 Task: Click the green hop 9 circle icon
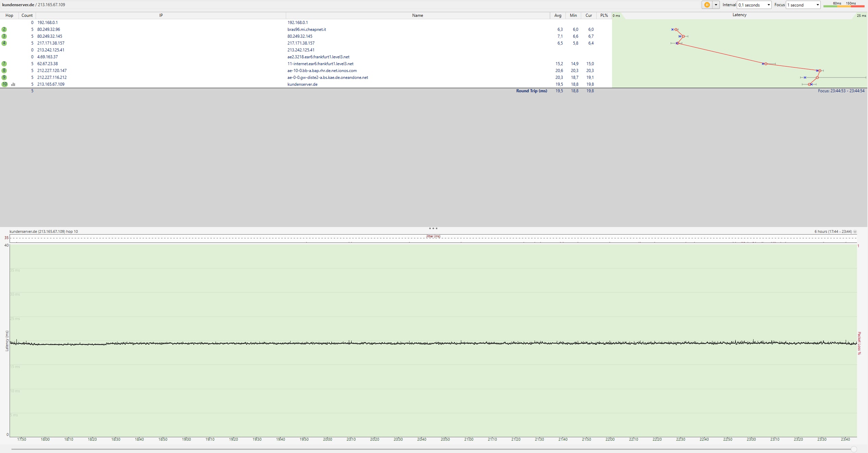(x=4, y=78)
